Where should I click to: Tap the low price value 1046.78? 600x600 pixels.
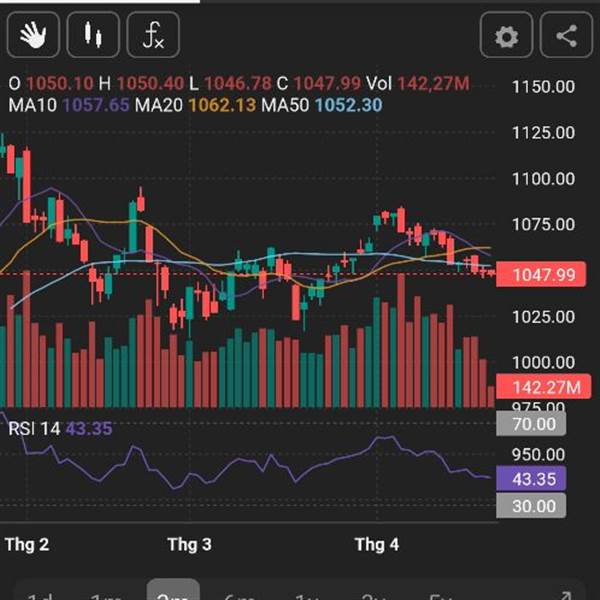(238, 83)
